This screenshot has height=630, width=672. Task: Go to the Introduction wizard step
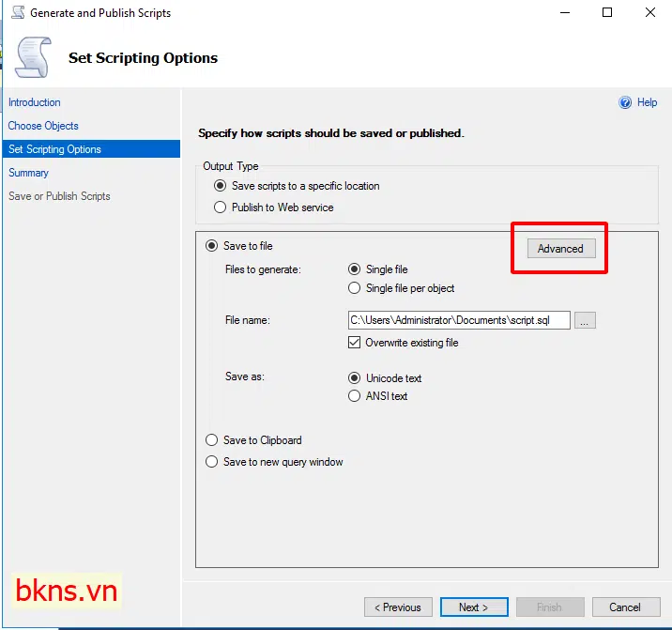click(x=35, y=102)
